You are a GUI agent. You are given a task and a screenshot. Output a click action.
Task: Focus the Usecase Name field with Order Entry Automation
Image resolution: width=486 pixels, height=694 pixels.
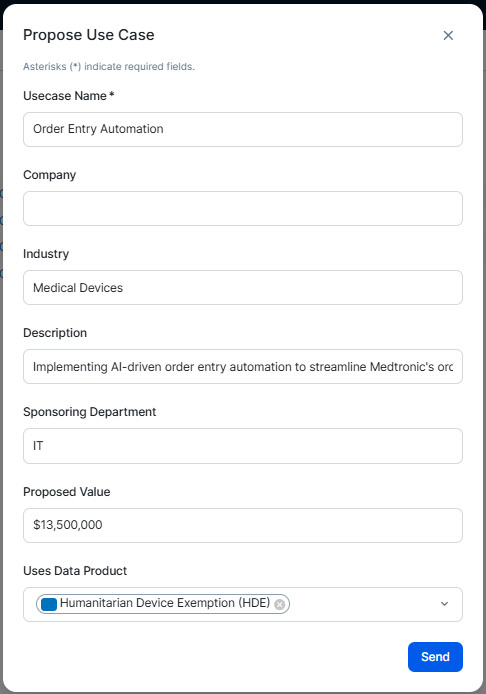point(243,129)
